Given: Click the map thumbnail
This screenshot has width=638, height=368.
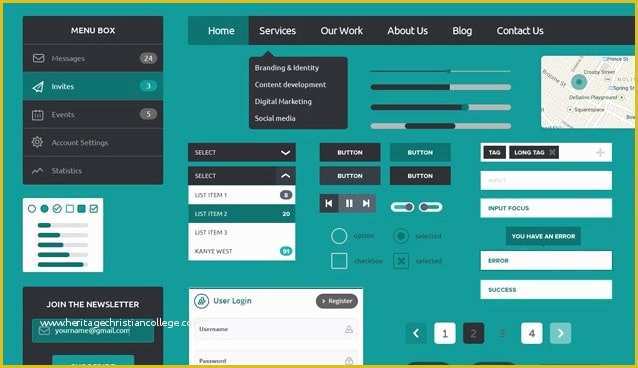Looking at the screenshot, I should click(588, 92).
